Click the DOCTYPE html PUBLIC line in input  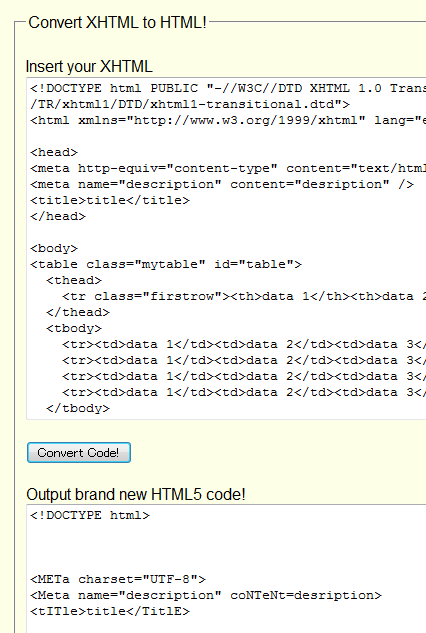coord(228,88)
